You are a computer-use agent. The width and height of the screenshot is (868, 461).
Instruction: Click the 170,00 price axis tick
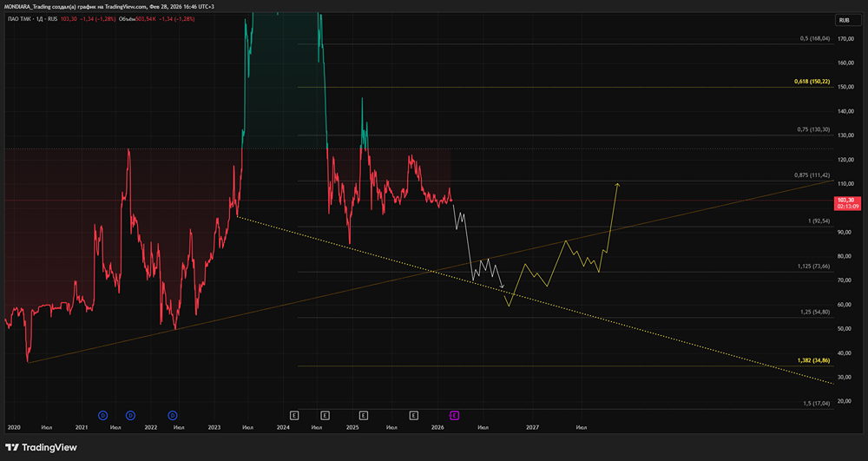tap(845, 39)
